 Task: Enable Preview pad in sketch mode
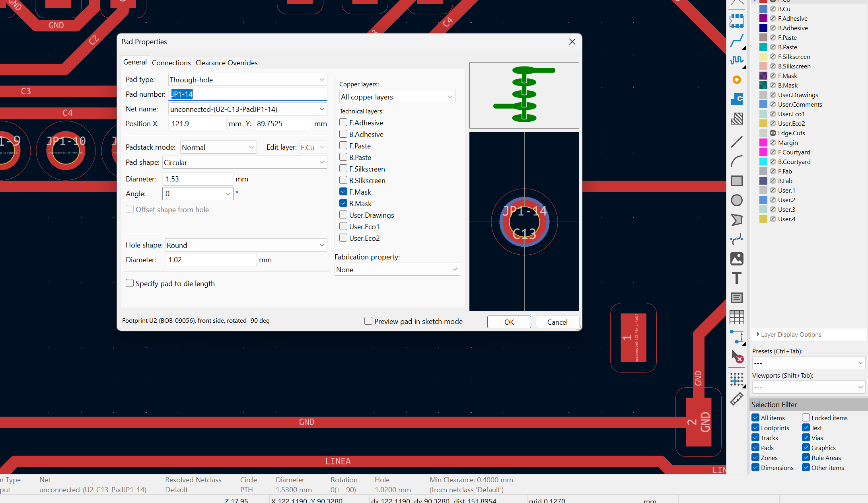(x=368, y=321)
